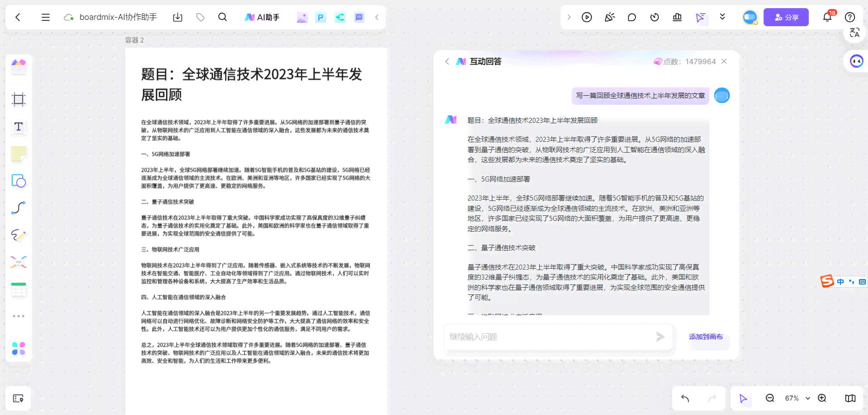Viewport: 868px width, 415px height.
Task: Select the Text tool
Action: [19, 127]
